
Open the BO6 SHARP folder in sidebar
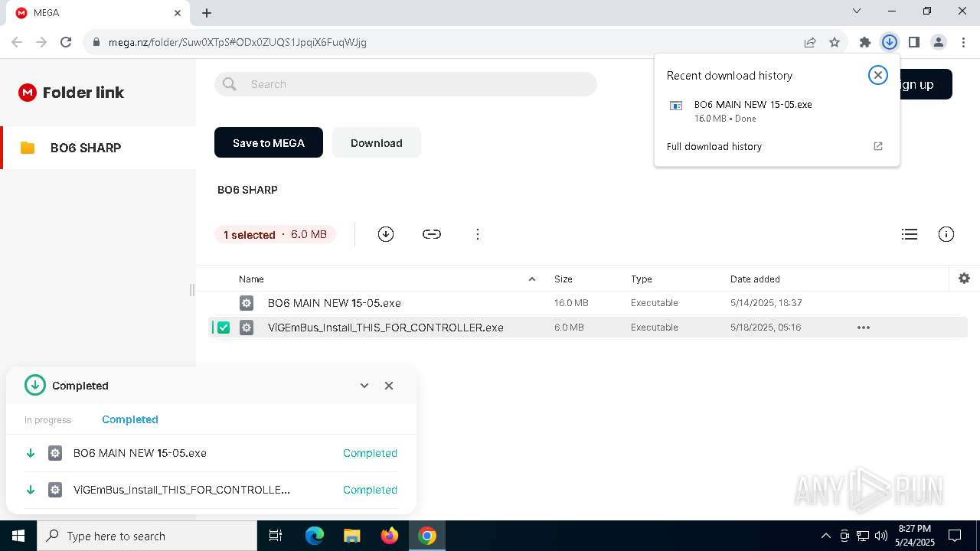pyautogui.click(x=98, y=148)
